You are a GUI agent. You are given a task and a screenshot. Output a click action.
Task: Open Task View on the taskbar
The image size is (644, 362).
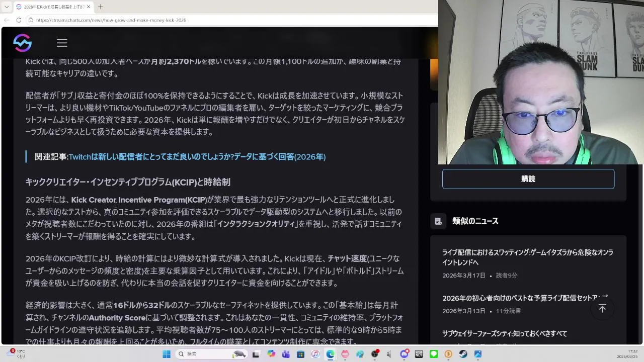[256, 354]
